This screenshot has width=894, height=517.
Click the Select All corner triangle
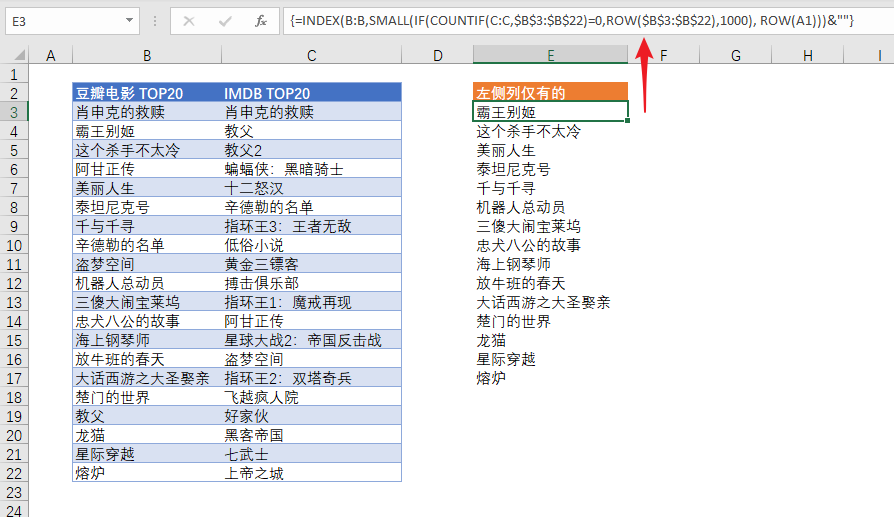pyautogui.click(x=15, y=56)
